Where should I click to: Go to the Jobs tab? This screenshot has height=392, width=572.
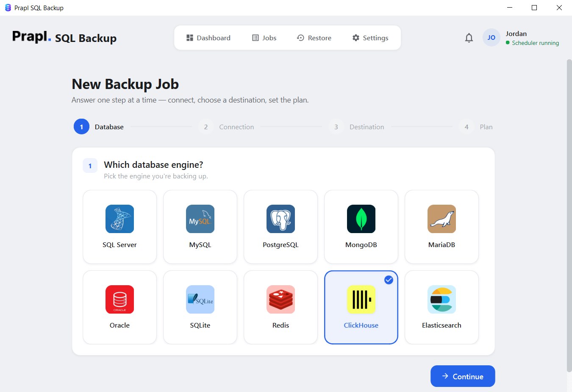click(x=264, y=38)
